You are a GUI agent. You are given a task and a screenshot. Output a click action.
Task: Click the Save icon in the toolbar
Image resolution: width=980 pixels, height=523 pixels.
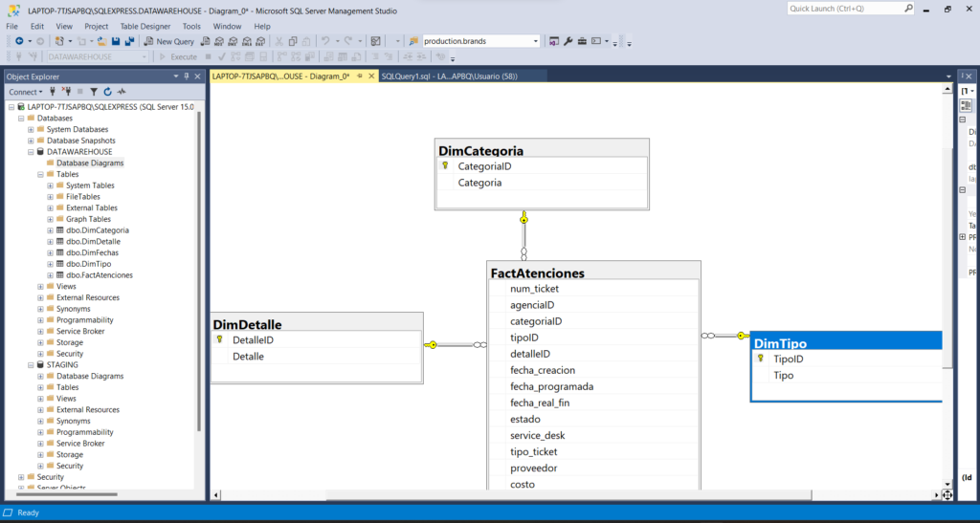[116, 41]
